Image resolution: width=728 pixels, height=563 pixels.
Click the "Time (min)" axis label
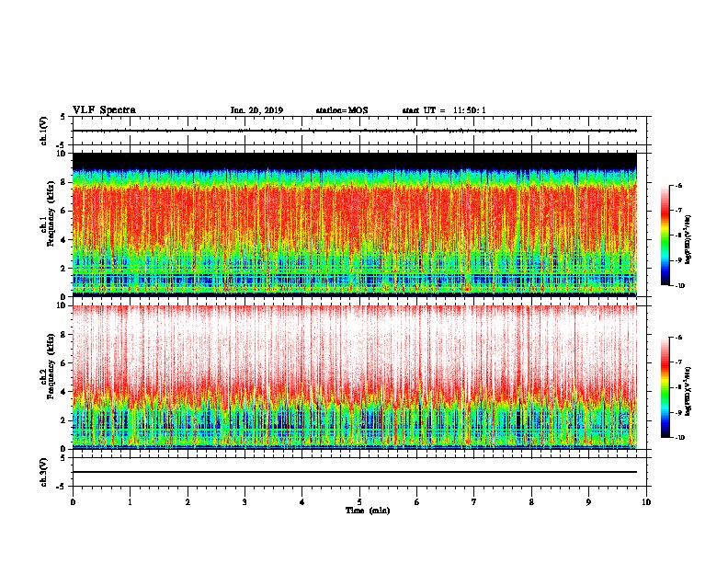368,511
